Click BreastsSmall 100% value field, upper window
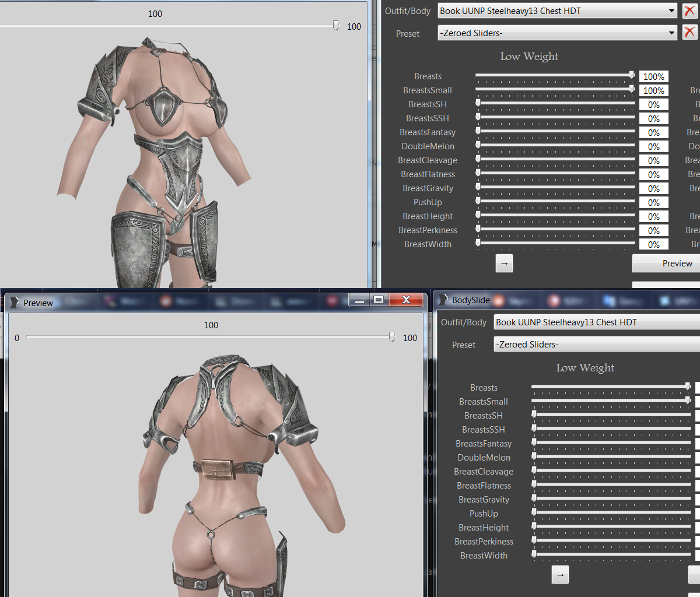700x597 pixels. (654, 90)
